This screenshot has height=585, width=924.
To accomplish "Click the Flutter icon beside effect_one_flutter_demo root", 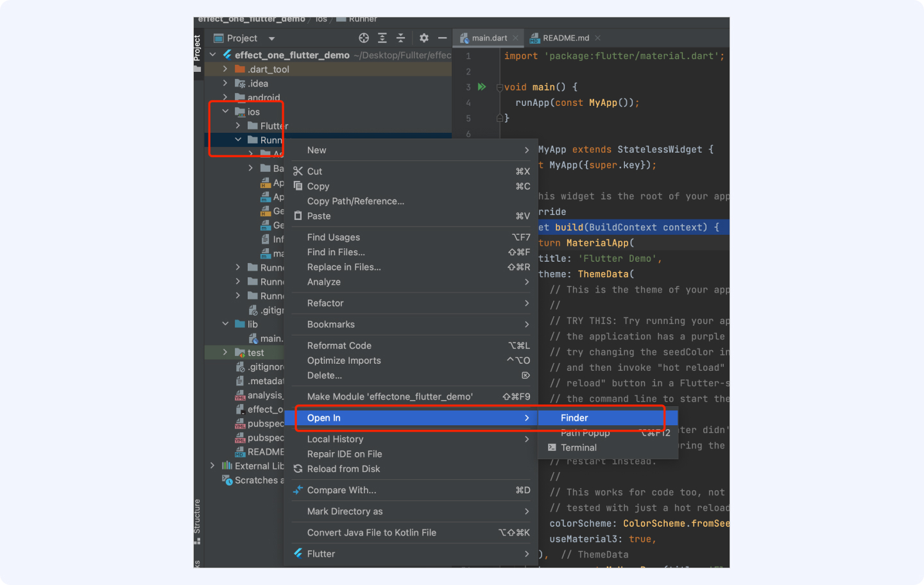I will (227, 55).
